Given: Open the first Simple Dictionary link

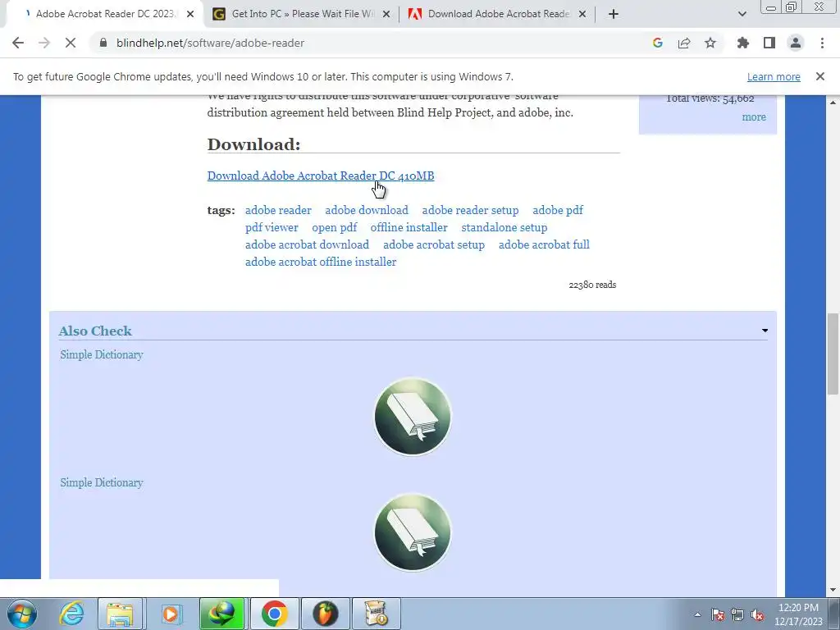Looking at the screenshot, I should tap(101, 354).
